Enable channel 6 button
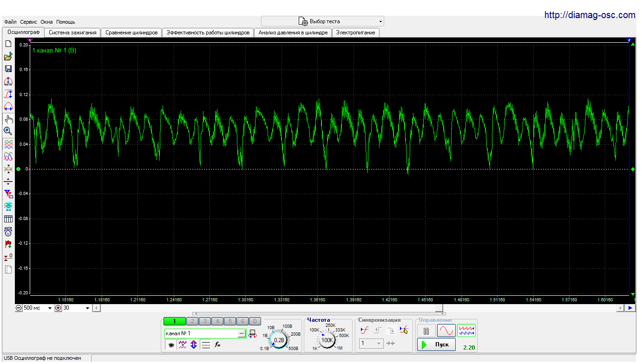642x364 pixels. pyautogui.click(x=242, y=321)
